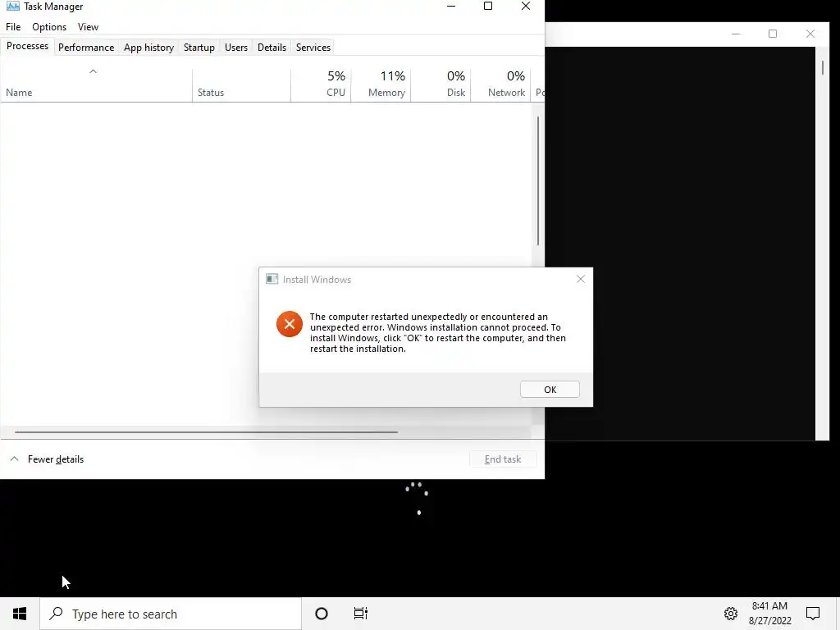Image resolution: width=840 pixels, height=630 pixels.
Task: Open Task Manager File menu
Action: (13, 27)
